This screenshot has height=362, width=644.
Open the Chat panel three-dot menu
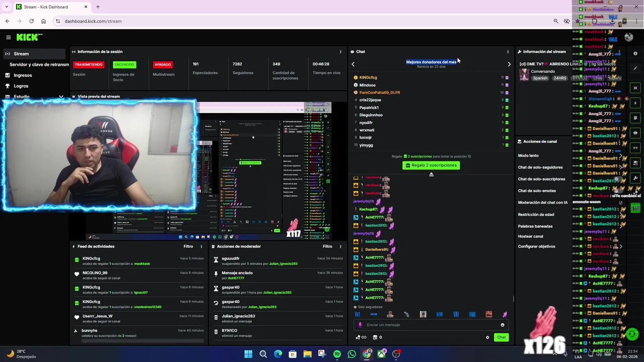508,52
